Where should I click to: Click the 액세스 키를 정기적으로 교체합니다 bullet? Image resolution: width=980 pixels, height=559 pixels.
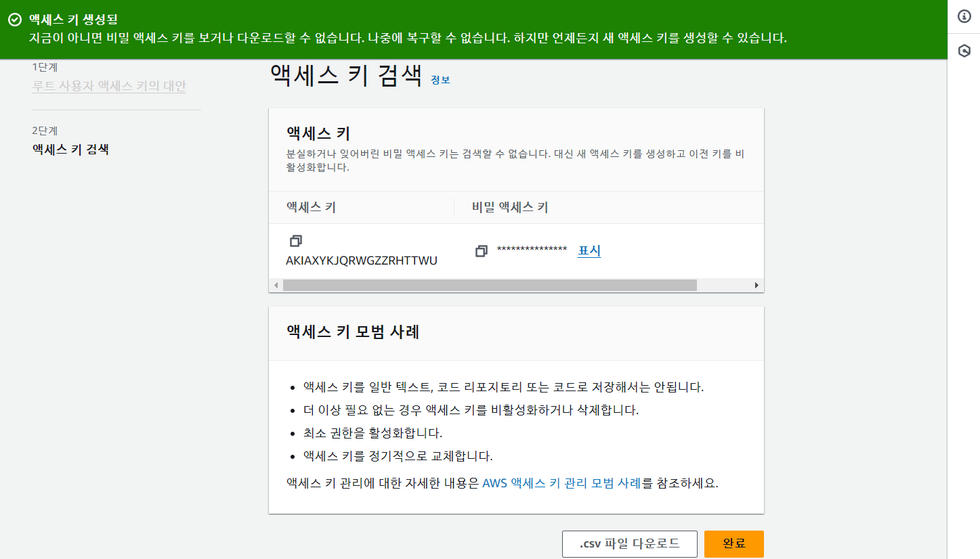[398, 455]
